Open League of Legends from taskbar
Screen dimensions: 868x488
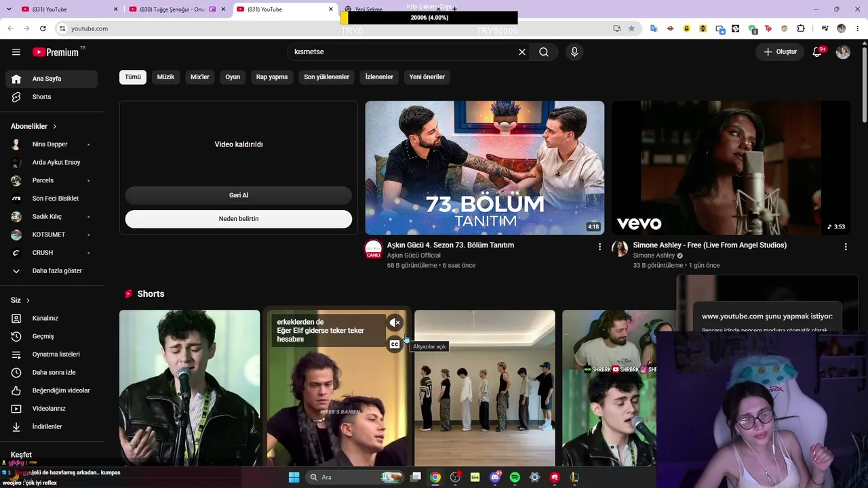point(574,477)
